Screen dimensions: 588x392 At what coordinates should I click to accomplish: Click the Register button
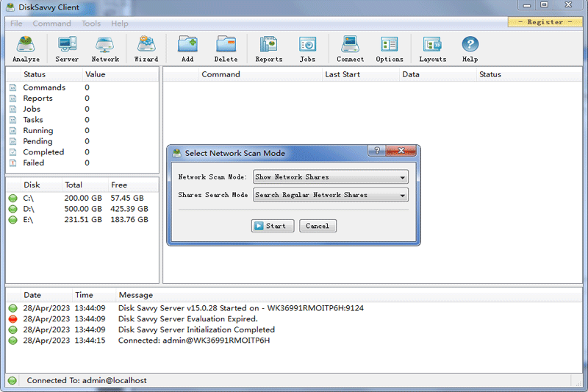545,22
